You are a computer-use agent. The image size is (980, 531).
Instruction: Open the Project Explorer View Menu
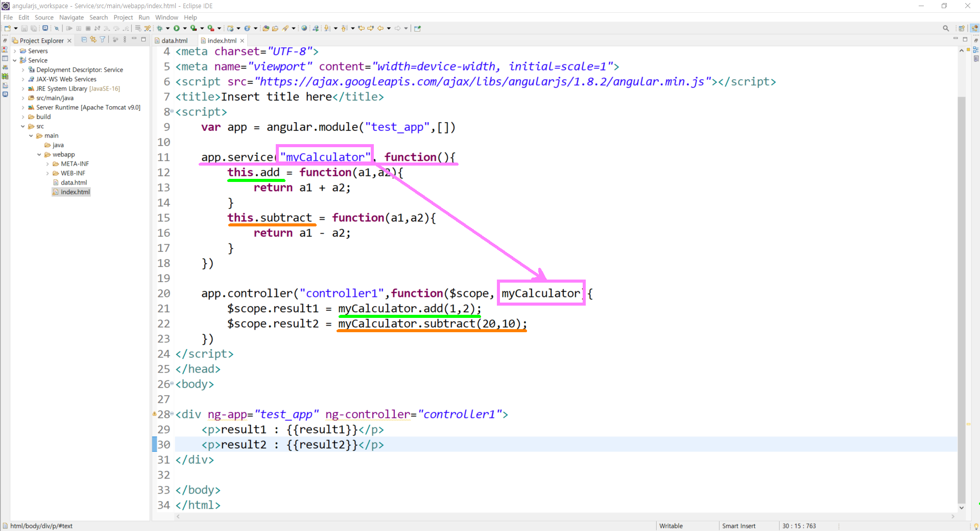tap(125, 39)
